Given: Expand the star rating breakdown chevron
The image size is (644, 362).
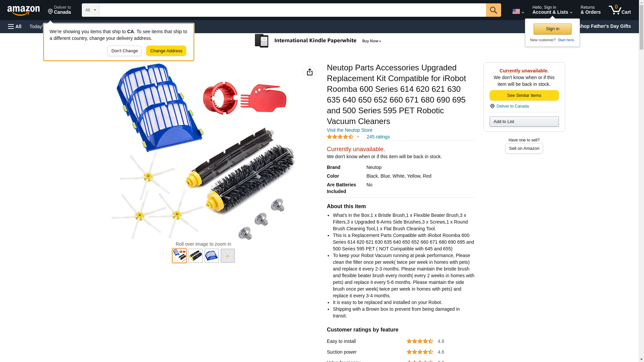Looking at the screenshot, I should 358,137.
